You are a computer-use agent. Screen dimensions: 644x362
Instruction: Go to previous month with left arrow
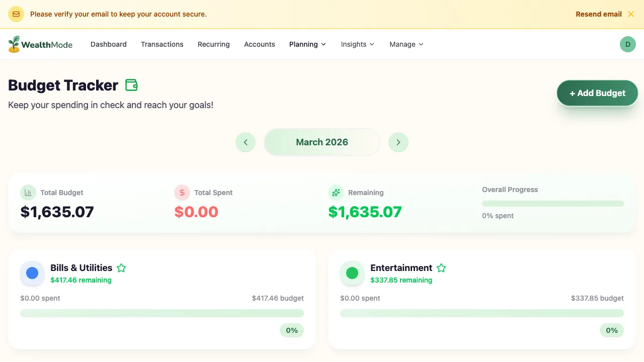(x=246, y=142)
